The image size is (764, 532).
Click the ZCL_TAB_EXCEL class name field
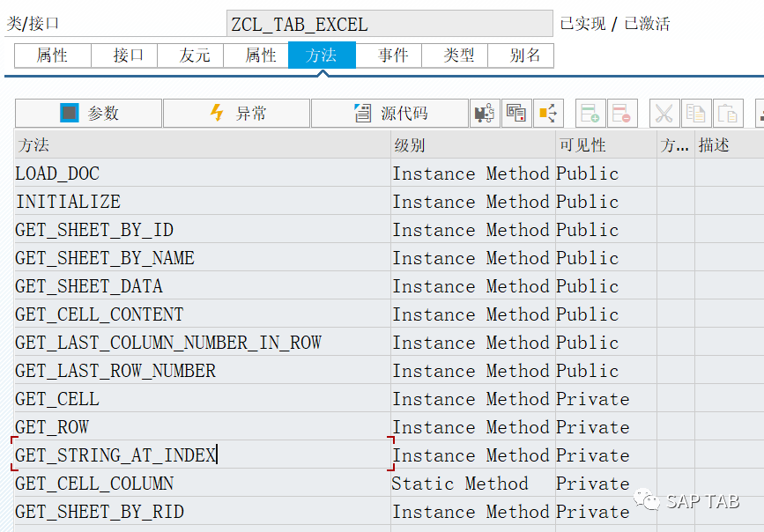(389, 24)
